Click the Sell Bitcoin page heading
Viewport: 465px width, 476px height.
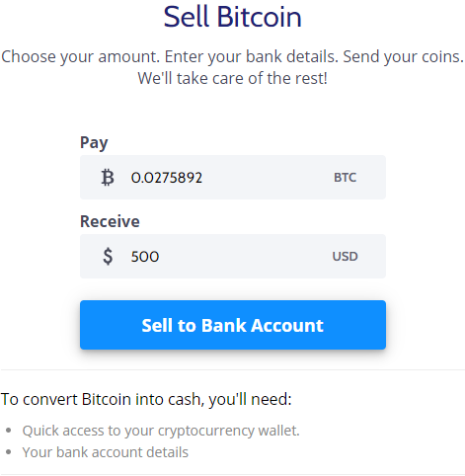point(232,17)
